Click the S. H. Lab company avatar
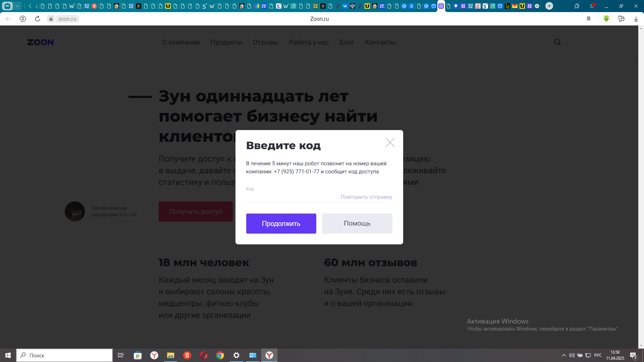Screen dimensions: 644x362 coord(75,212)
